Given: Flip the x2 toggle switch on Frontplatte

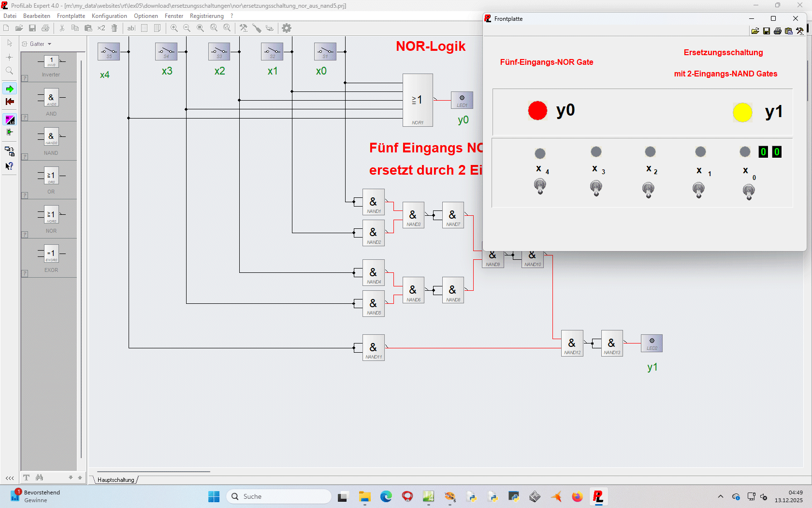Looking at the screenshot, I should [648, 189].
